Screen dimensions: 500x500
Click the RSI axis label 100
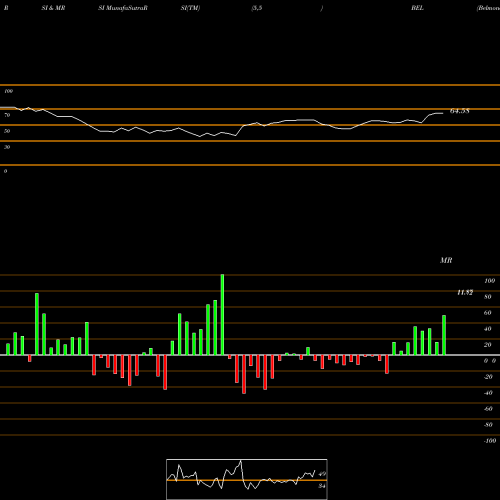9,91
